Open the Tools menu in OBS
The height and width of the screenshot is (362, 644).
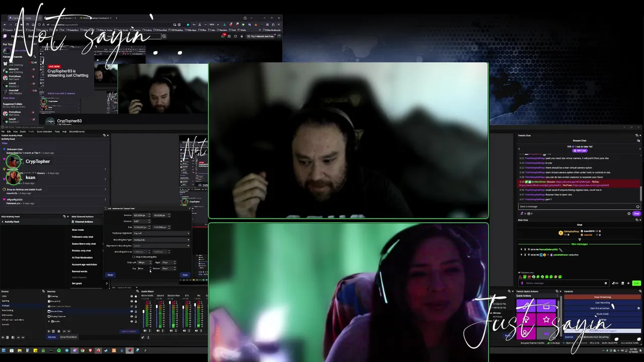click(57, 132)
